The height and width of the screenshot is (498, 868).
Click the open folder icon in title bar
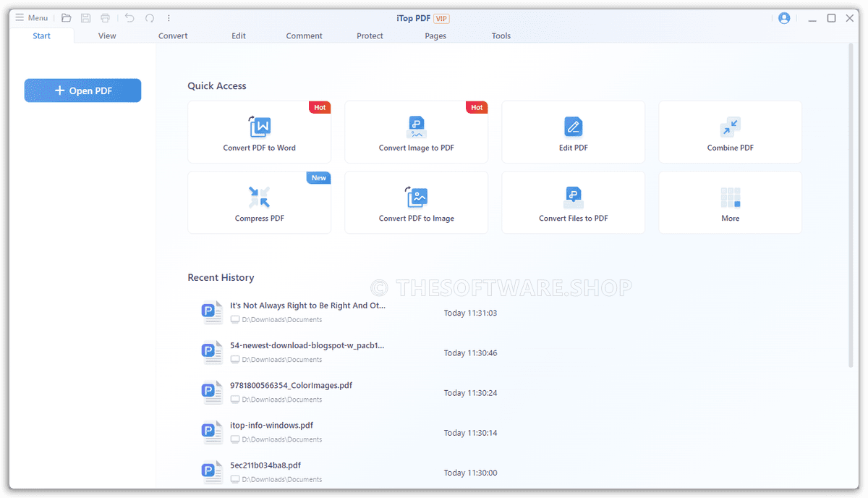67,18
